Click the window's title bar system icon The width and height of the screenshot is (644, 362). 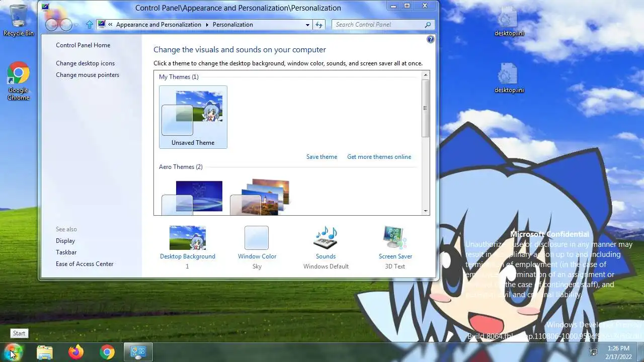46,7
